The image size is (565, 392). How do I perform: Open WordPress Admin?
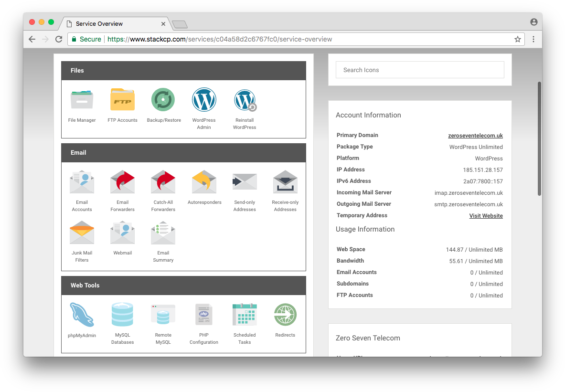[x=204, y=100]
